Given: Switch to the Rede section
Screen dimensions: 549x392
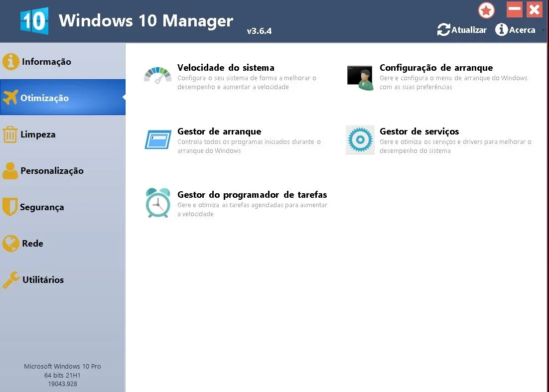Looking at the screenshot, I should 63,243.
